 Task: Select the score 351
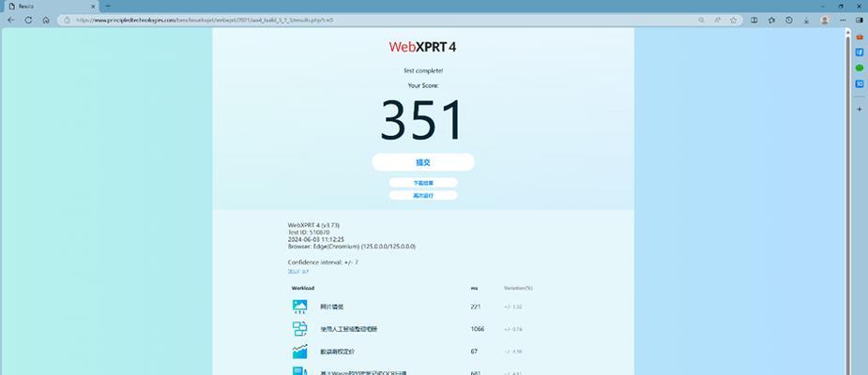pos(422,119)
